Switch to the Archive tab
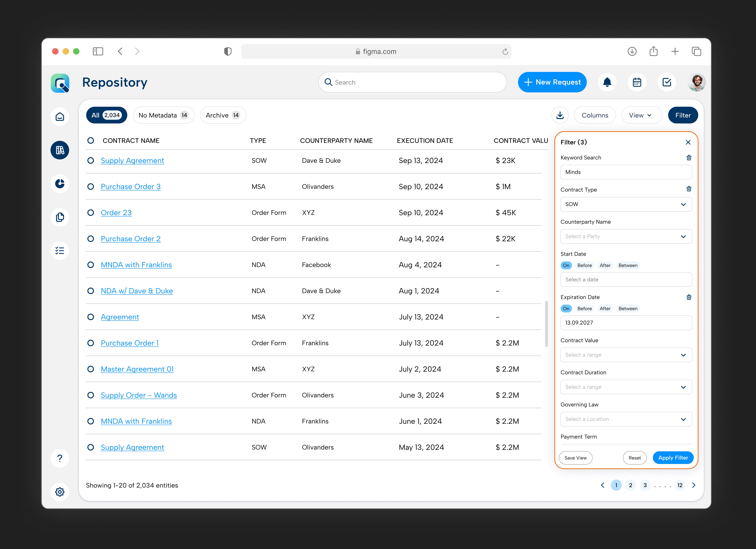Viewport: 756px width, 549px height. (223, 115)
